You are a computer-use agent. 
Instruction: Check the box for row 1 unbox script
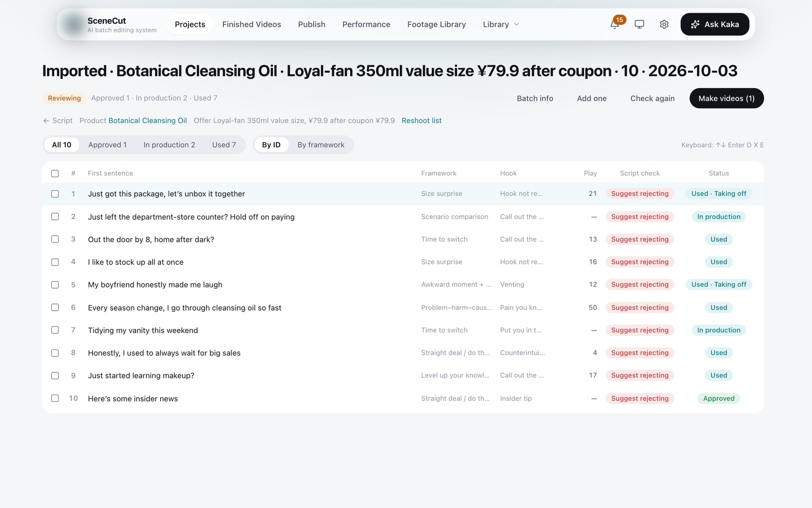55,194
